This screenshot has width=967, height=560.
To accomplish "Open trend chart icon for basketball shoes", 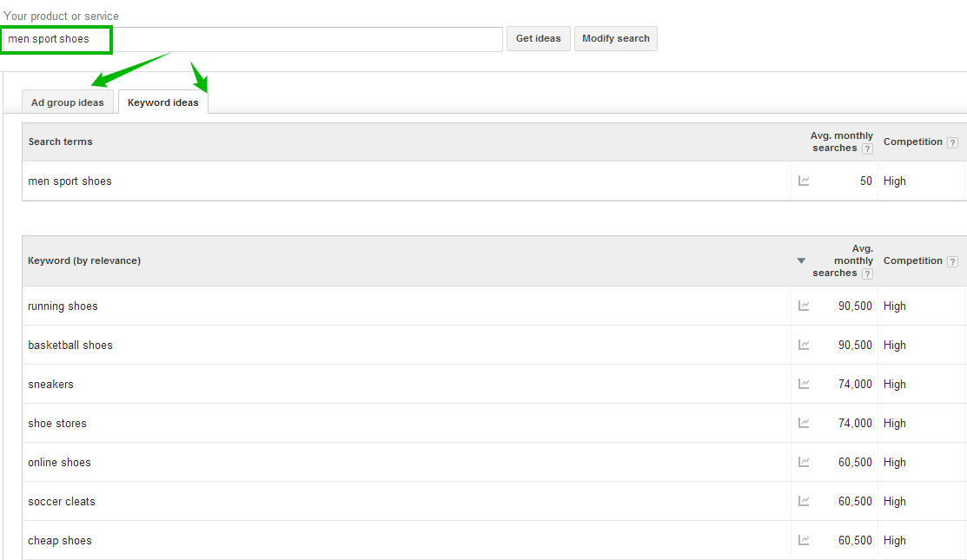I will [804, 345].
